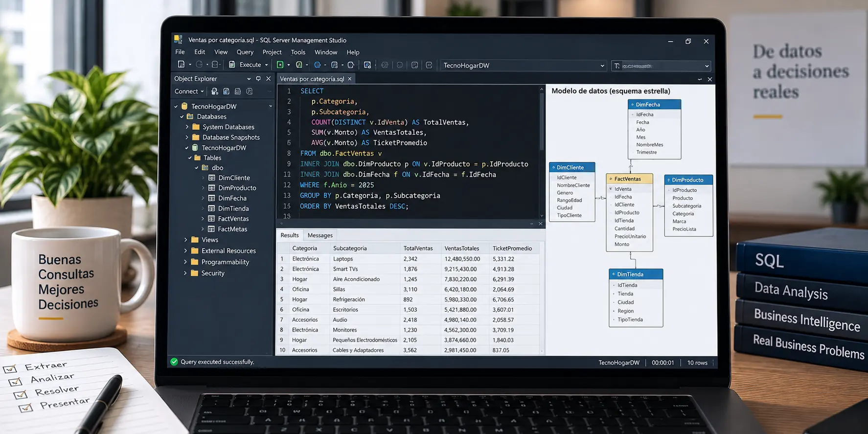Click the SSMS application icon in title bar
This screenshot has width=868, height=434.
coord(178,40)
